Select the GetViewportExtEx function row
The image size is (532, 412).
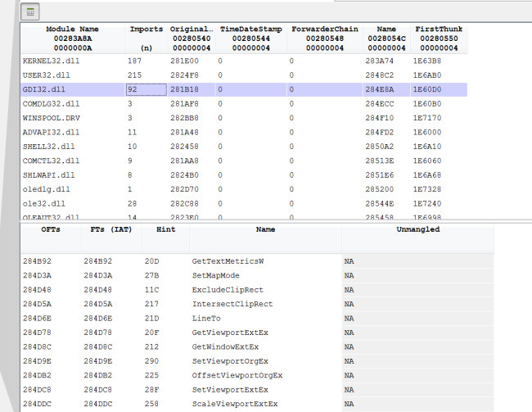coord(257,333)
